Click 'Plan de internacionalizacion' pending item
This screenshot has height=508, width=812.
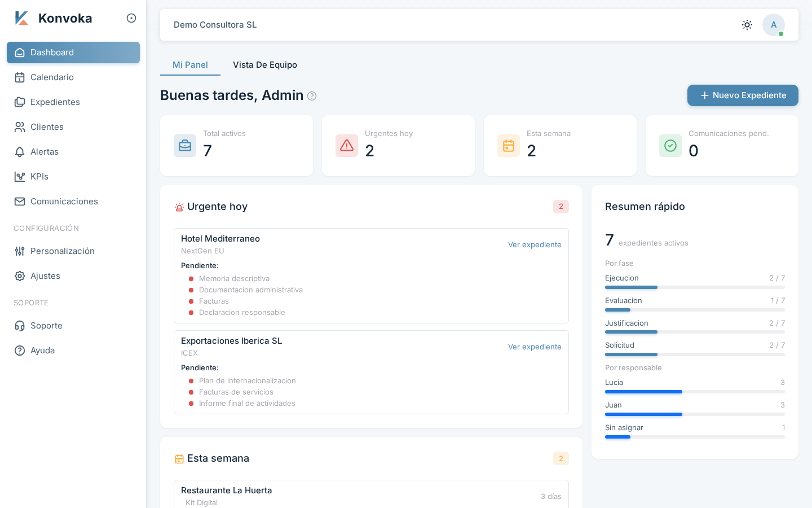248,381
